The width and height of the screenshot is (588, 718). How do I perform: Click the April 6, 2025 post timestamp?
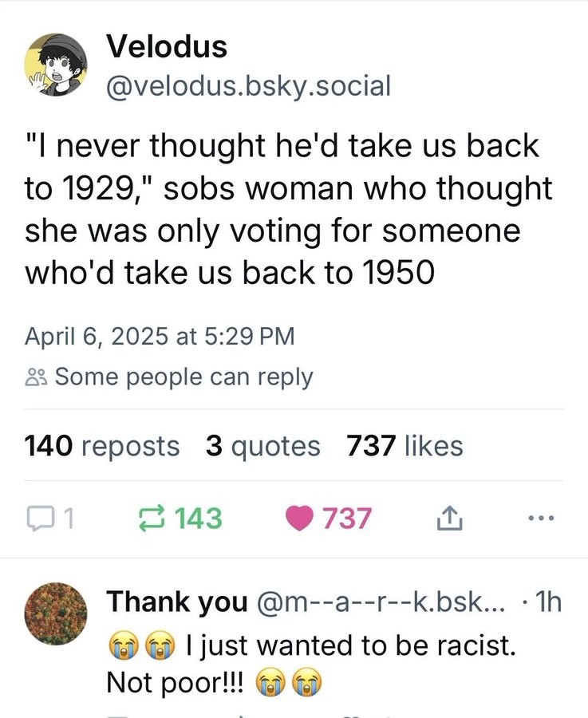(x=160, y=336)
